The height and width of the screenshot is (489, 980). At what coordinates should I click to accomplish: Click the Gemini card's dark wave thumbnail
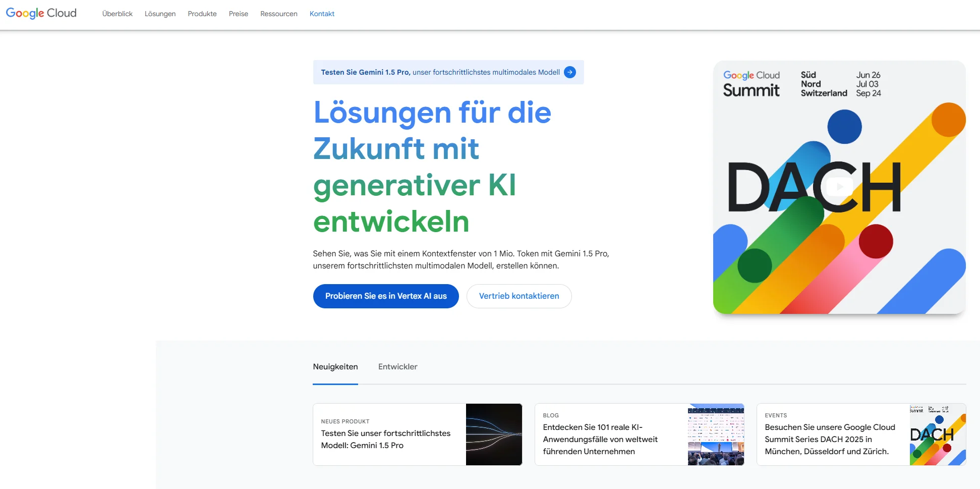click(494, 434)
